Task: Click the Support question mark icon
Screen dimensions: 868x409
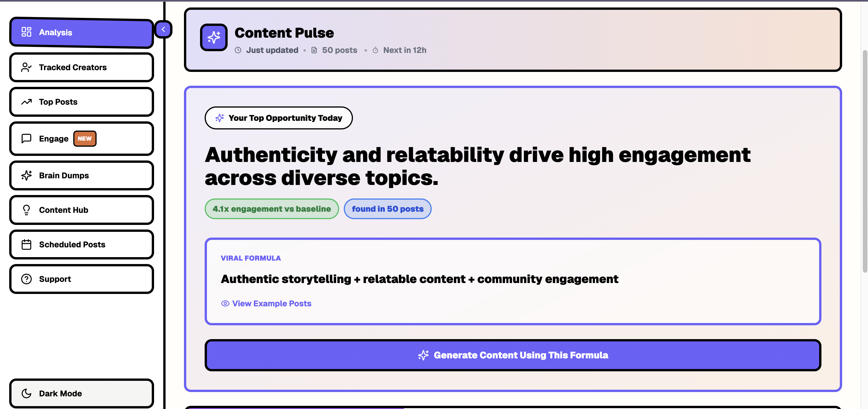Action: pyautogui.click(x=26, y=279)
